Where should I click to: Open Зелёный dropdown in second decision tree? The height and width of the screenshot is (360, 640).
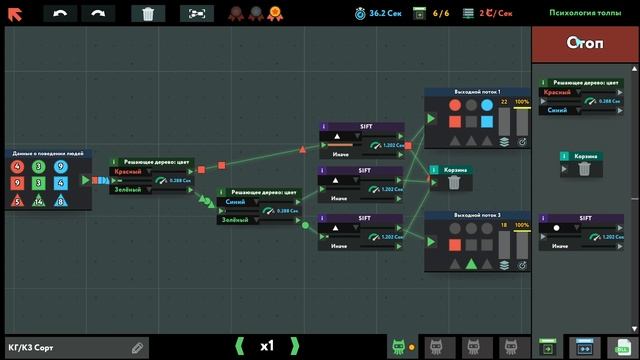[239, 220]
